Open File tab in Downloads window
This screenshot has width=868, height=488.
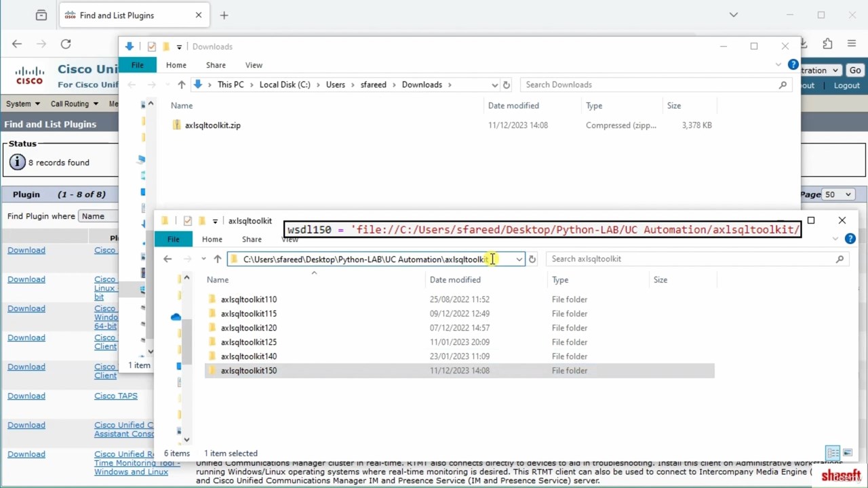click(x=138, y=65)
